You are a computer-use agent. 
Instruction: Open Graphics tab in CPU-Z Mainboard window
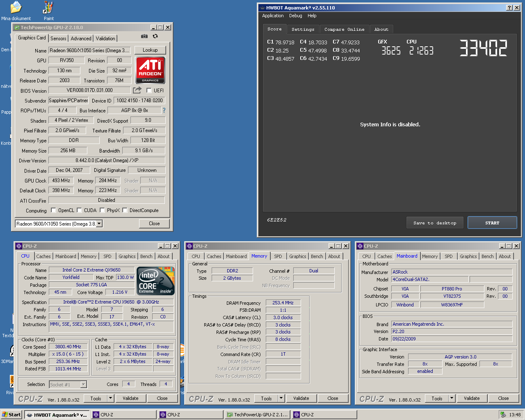click(x=468, y=256)
